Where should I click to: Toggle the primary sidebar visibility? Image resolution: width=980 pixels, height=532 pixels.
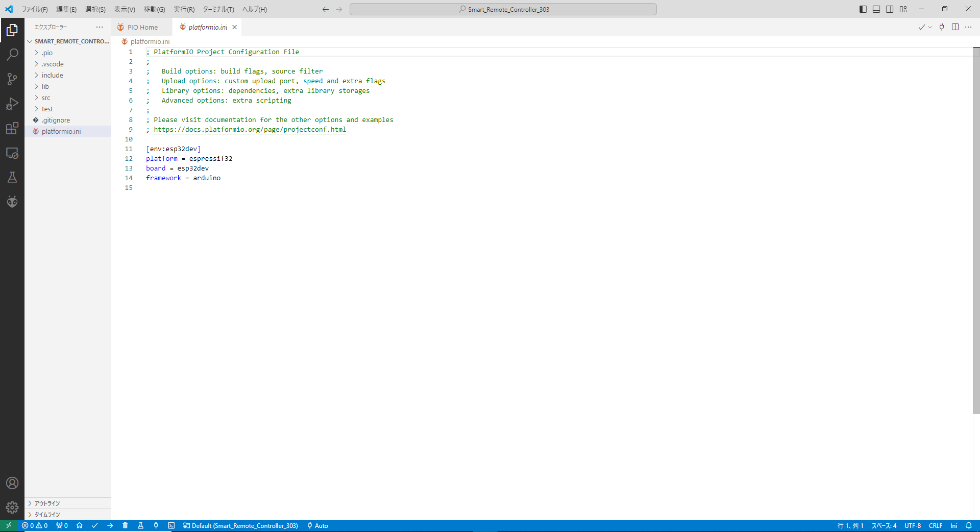coord(863,9)
